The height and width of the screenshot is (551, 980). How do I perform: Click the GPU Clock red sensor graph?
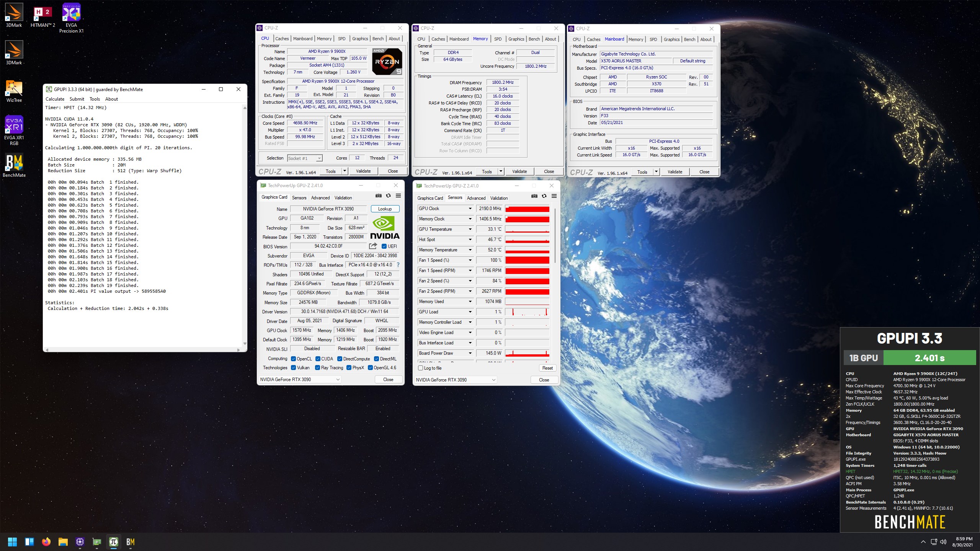click(527, 209)
